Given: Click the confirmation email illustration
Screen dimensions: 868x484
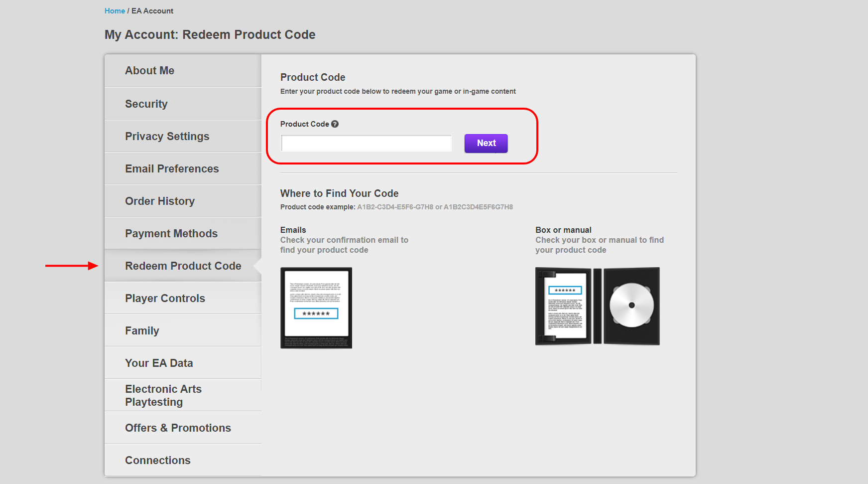Looking at the screenshot, I should 316,308.
